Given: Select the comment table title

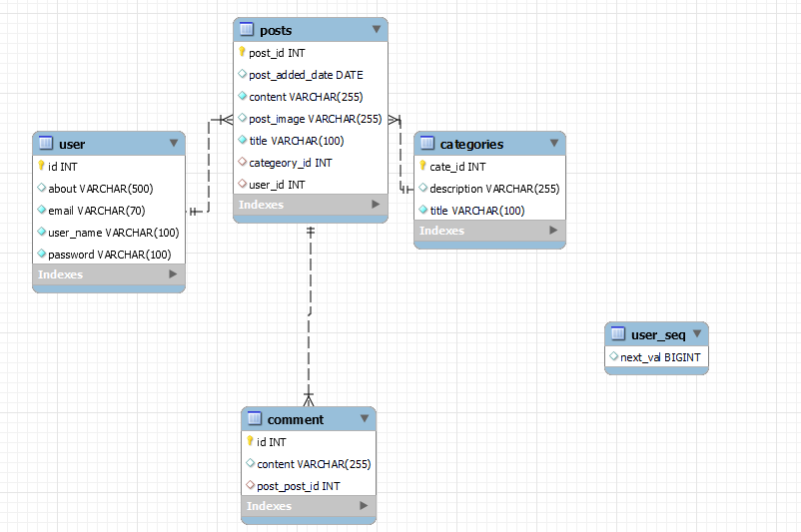Looking at the screenshot, I should [296, 419].
